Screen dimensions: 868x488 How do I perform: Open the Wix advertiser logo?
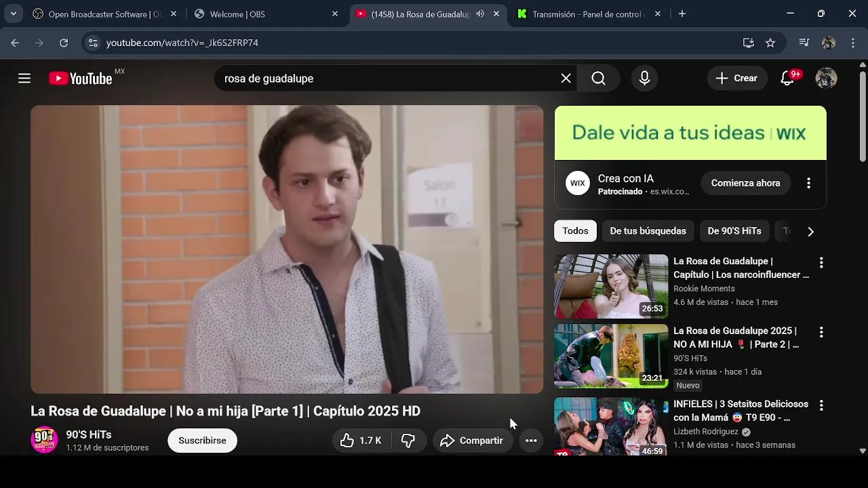(578, 183)
